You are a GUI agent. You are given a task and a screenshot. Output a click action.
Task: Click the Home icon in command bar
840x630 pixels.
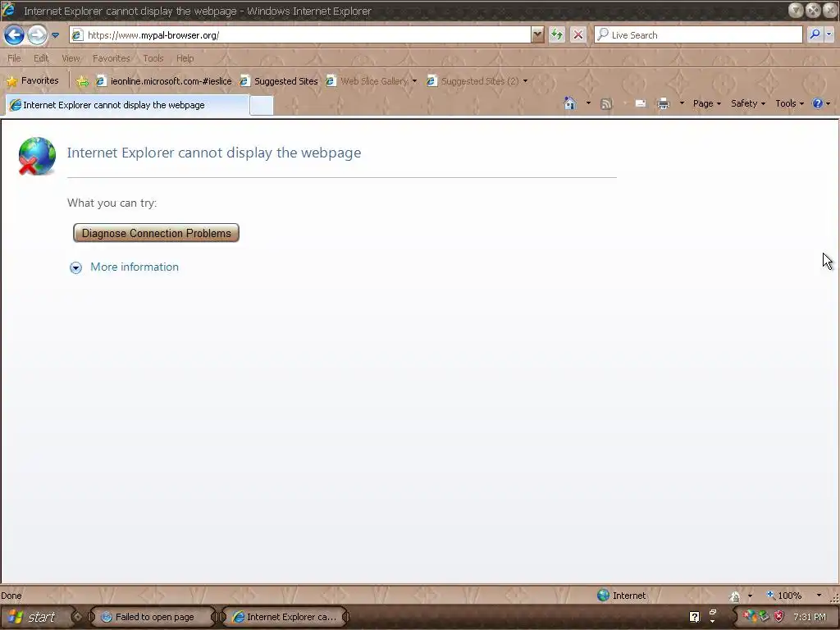571,103
